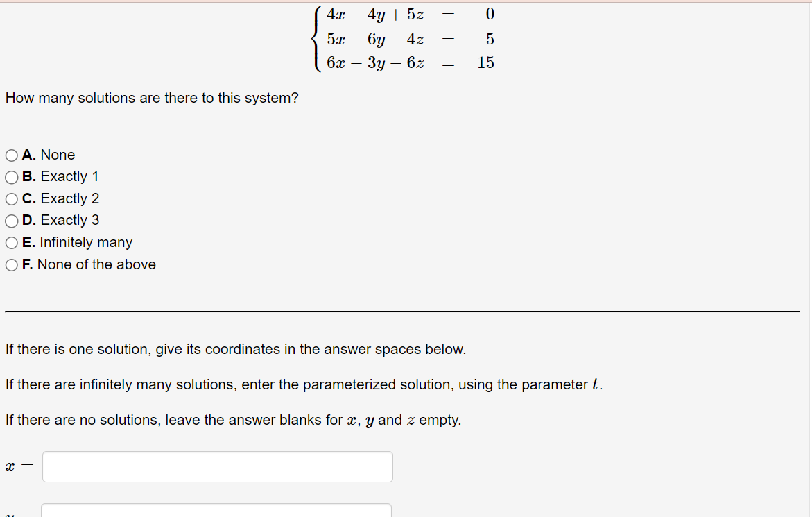The height and width of the screenshot is (517, 812).
Task: Click the label text Infinitely many
Action: 88,242
